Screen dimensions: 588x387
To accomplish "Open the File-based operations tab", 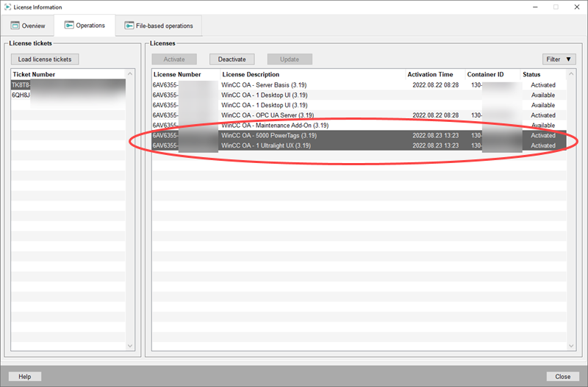I will (159, 26).
